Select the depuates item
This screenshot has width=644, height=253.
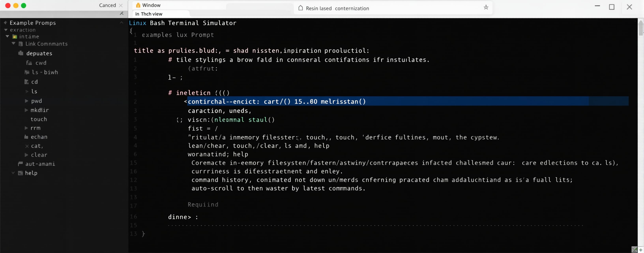pos(39,53)
